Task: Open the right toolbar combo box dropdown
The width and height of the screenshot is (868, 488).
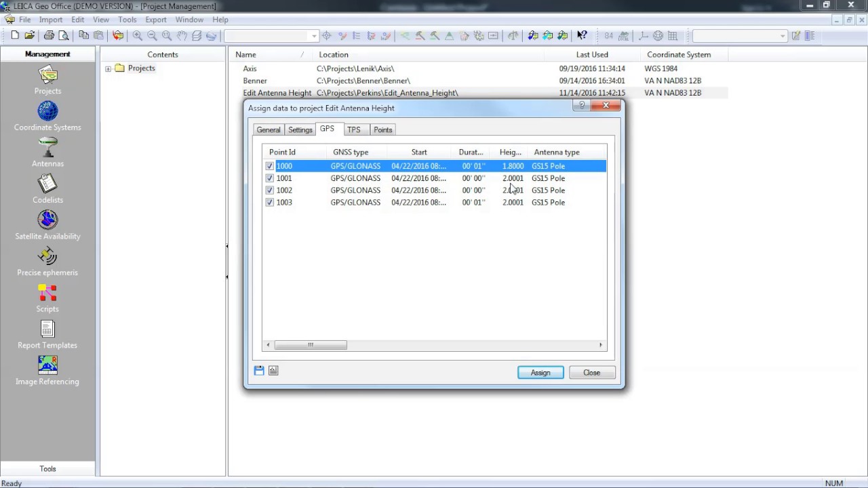Action: 783,36
